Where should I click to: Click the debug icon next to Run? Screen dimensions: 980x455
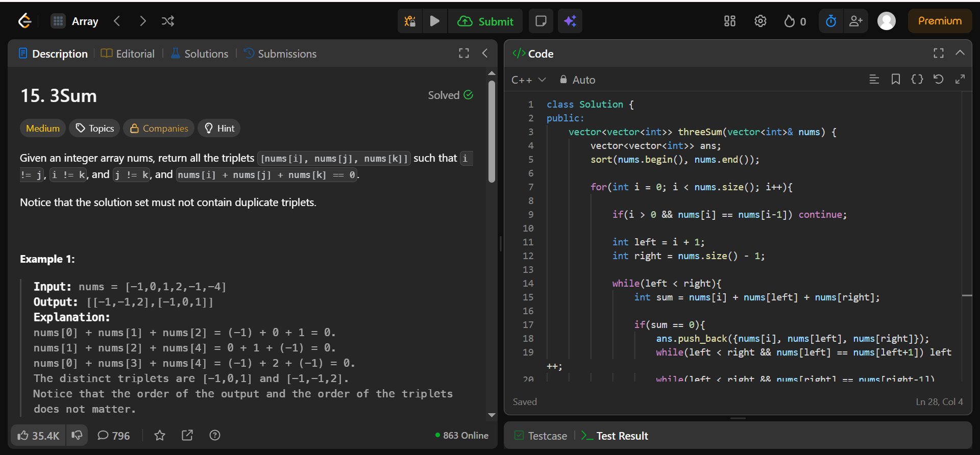tap(410, 21)
